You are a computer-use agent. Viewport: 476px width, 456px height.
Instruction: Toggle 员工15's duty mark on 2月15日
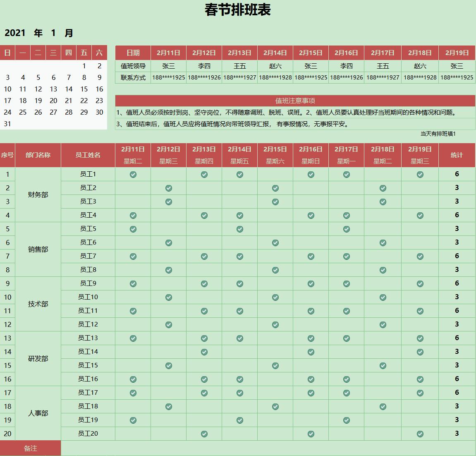(x=275, y=365)
